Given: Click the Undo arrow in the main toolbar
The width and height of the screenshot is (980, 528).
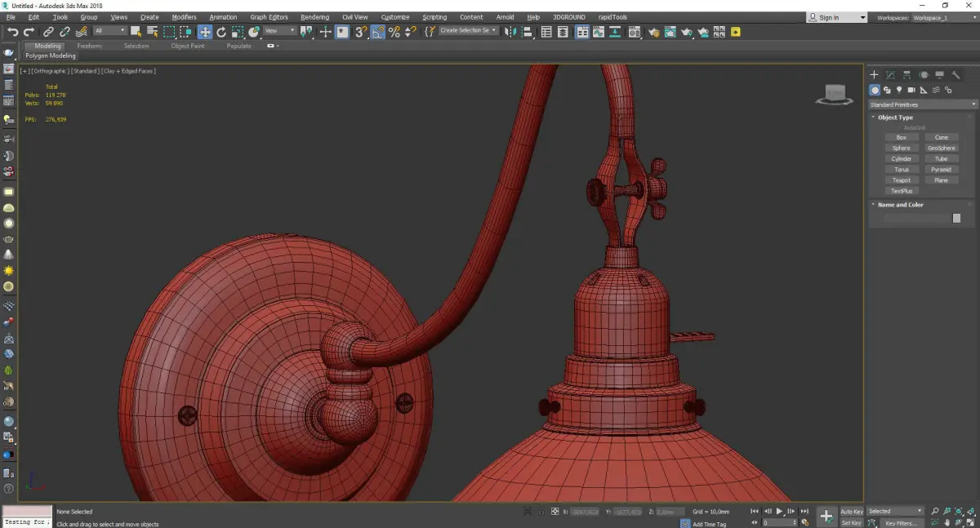Looking at the screenshot, I should 12,32.
